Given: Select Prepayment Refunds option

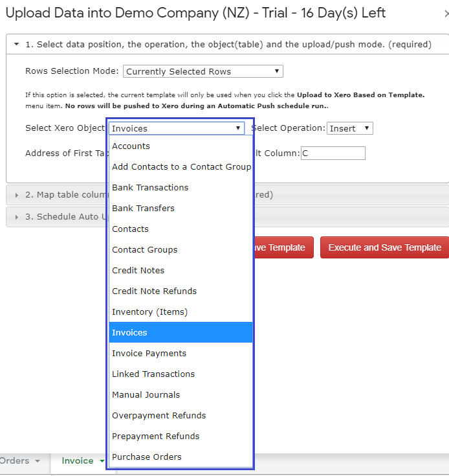Looking at the screenshot, I should pyautogui.click(x=181, y=436).
